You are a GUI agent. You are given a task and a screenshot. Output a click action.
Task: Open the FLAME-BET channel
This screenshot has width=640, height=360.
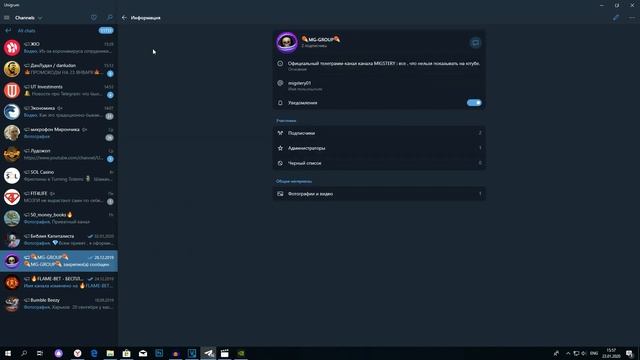[x=59, y=282]
